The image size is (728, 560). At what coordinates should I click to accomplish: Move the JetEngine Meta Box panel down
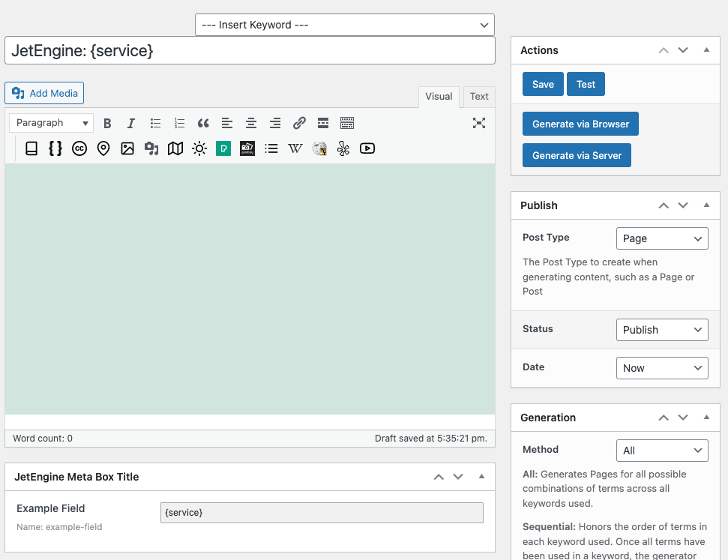(458, 477)
